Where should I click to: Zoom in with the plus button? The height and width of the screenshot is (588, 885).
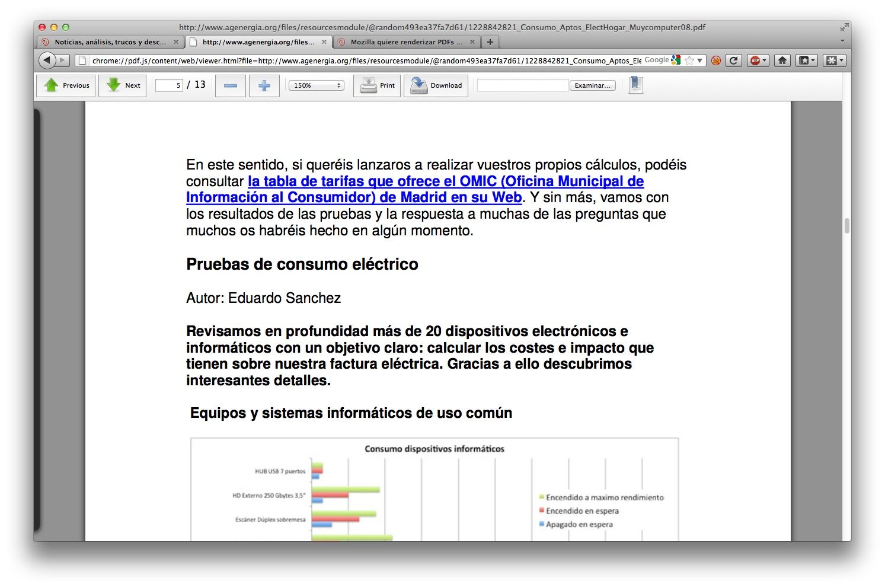pyautogui.click(x=264, y=85)
